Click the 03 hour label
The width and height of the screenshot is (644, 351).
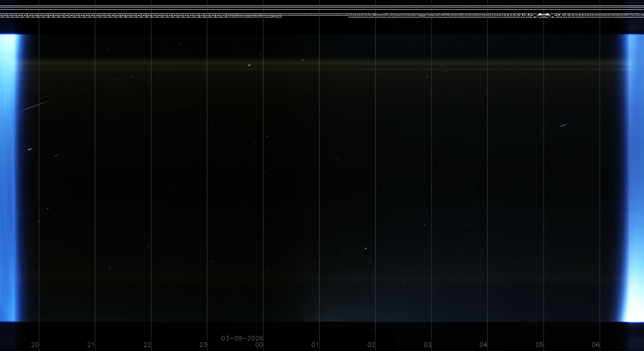click(427, 345)
